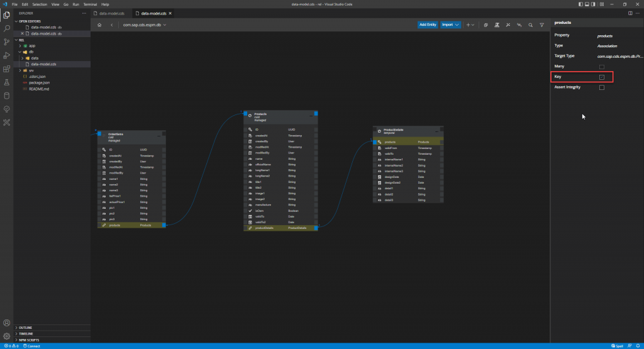The image size is (644, 349).
Task: Uncheck the Key checkbox
Action: (602, 77)
